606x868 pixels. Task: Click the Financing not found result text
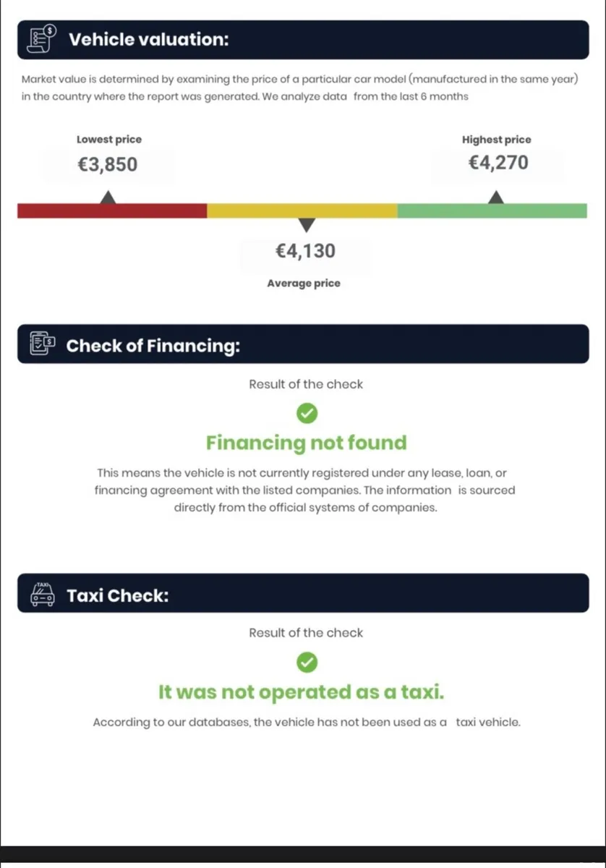pos(307,443)
